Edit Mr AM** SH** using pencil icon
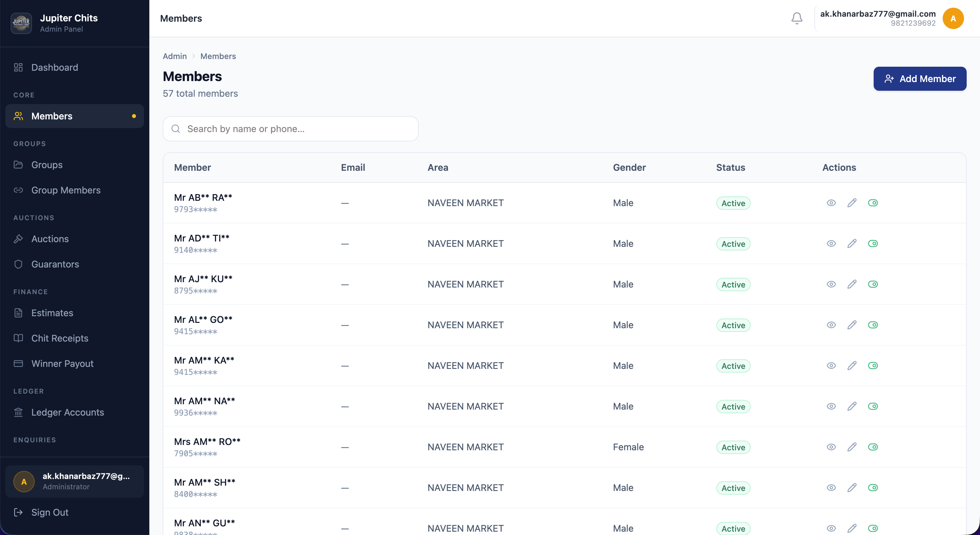 pos(852,488)
